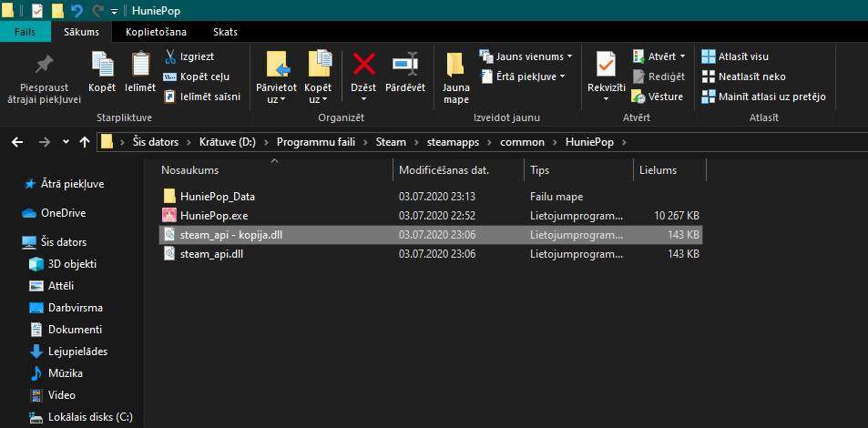Open the Jauns vienums dropdown
Viewport: 868px width, 428px height.
pos(526,56)
